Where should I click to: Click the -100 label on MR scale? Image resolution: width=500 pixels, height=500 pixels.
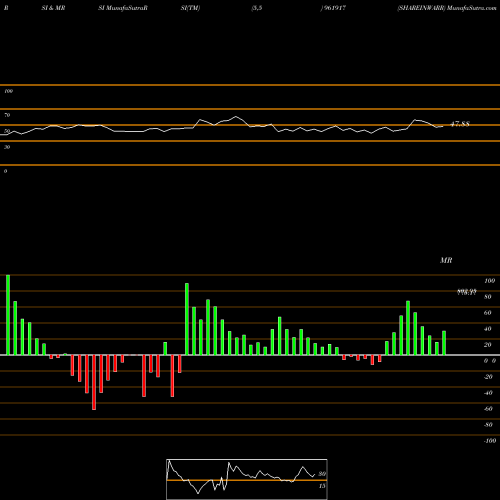(x=490, y=441)
